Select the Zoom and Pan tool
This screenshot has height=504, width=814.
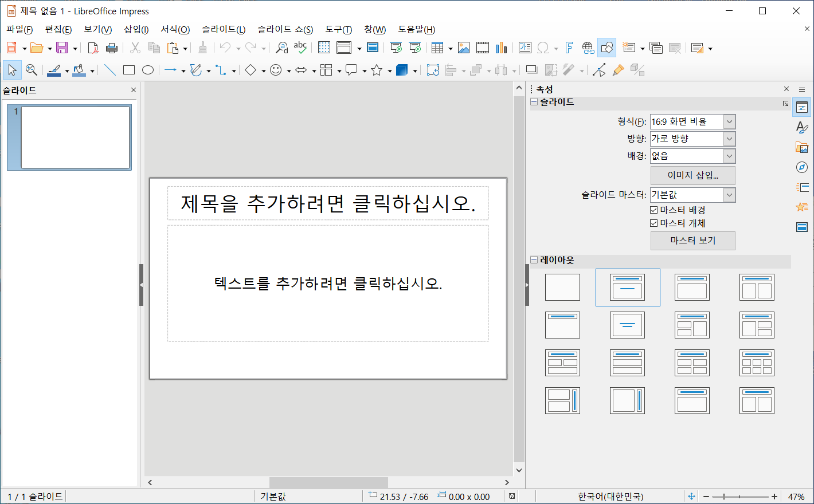(x=32, y=70)
